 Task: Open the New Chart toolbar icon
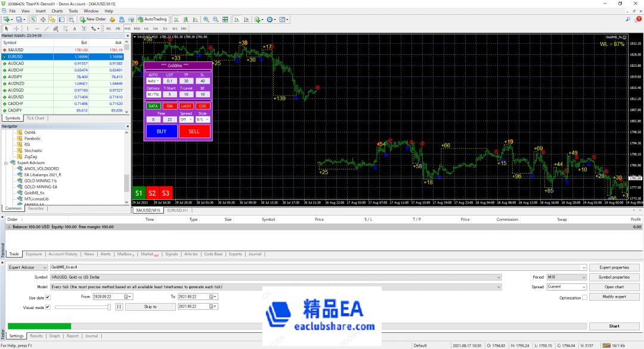(x=7, y=19)
